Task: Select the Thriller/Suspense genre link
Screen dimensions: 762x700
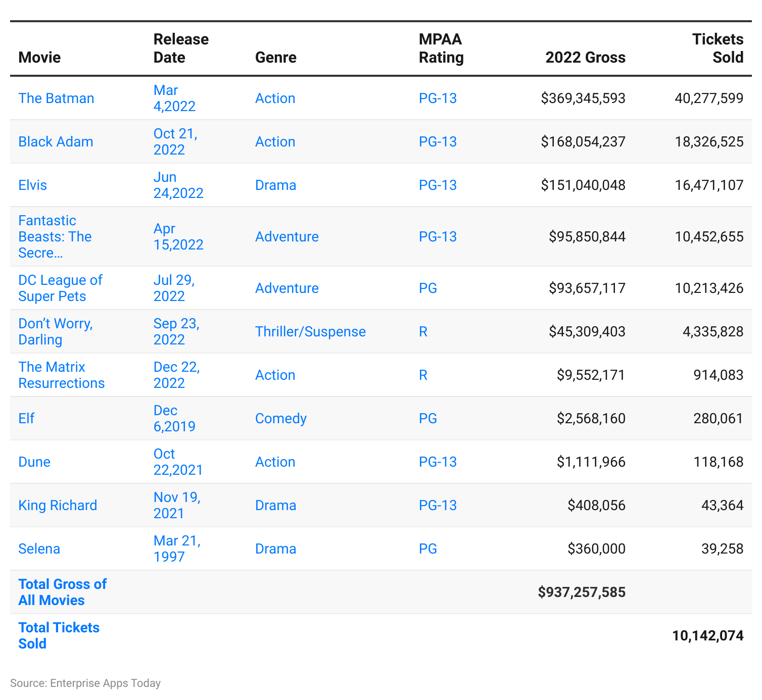Action: click(x=310, y=331)
